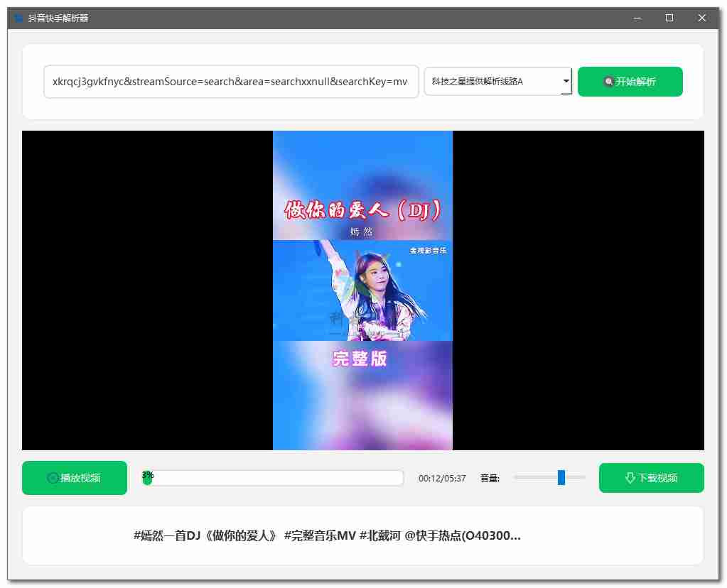
Task: Click the 下载视频 button
Action: (x=651, y=477)
